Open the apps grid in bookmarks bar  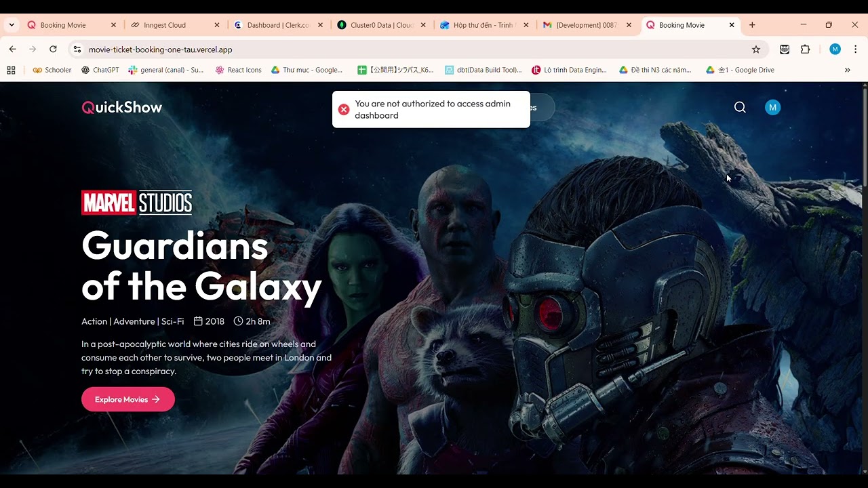click(11, 70)
